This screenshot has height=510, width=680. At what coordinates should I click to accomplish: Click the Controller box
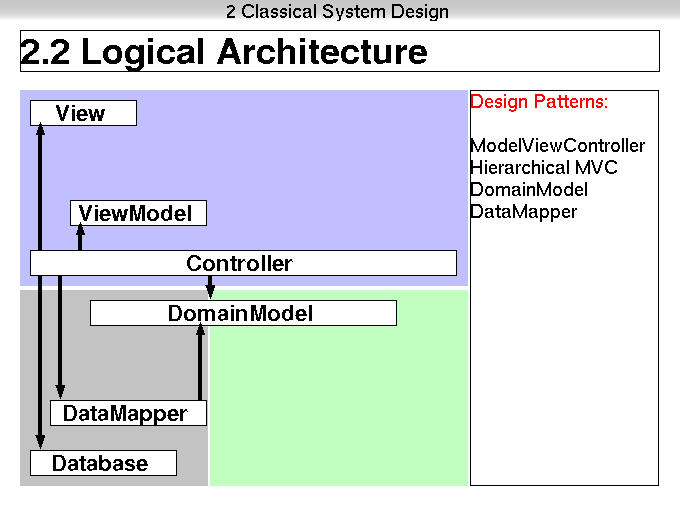243,263
